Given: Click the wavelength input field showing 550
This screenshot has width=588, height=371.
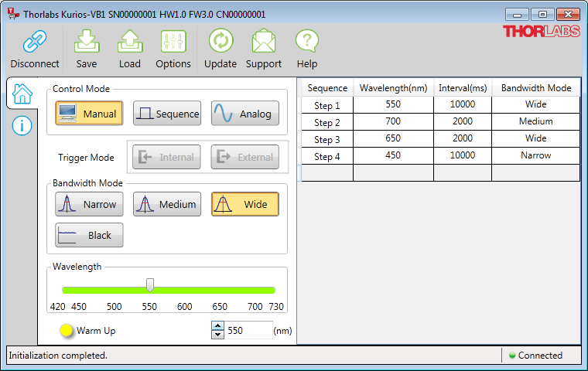Looking at the screenshot, I should 248,330.
